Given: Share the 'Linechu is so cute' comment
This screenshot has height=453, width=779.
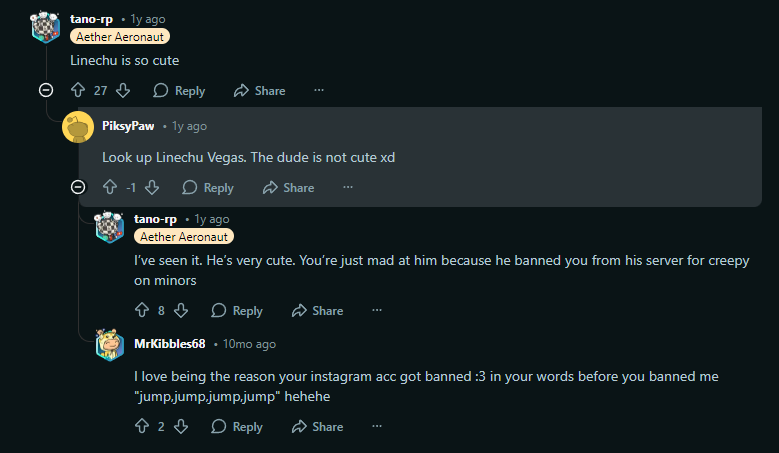Looking at the screenshot, I should click(259, 91).
